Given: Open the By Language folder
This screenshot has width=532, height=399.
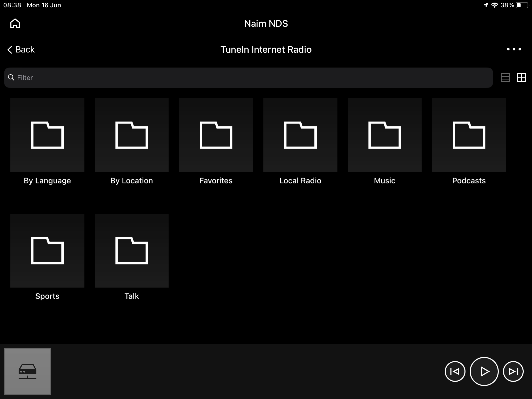Looking at the screenshot, I should point(47,135).
